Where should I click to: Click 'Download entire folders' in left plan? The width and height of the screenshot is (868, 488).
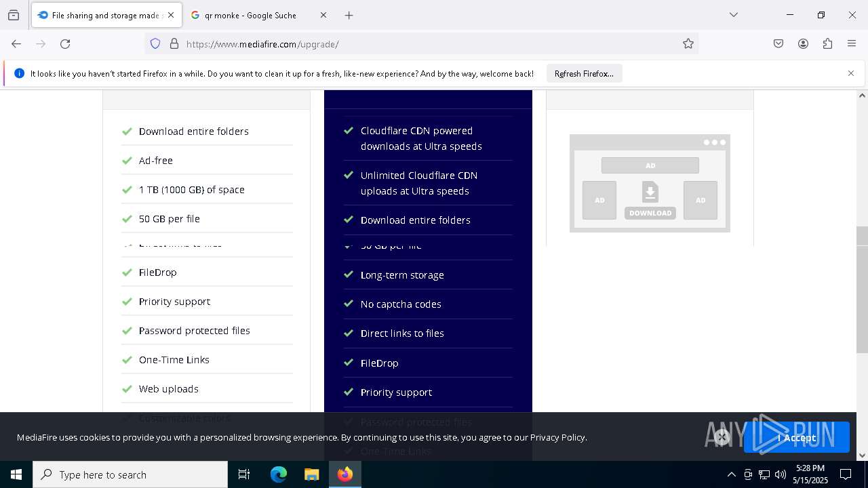(194, 131)
